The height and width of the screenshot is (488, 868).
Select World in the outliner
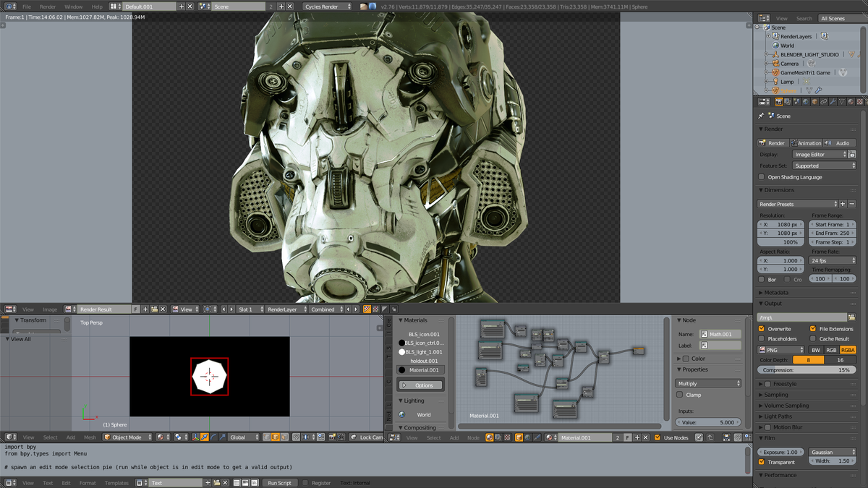(x=787, y=46)
